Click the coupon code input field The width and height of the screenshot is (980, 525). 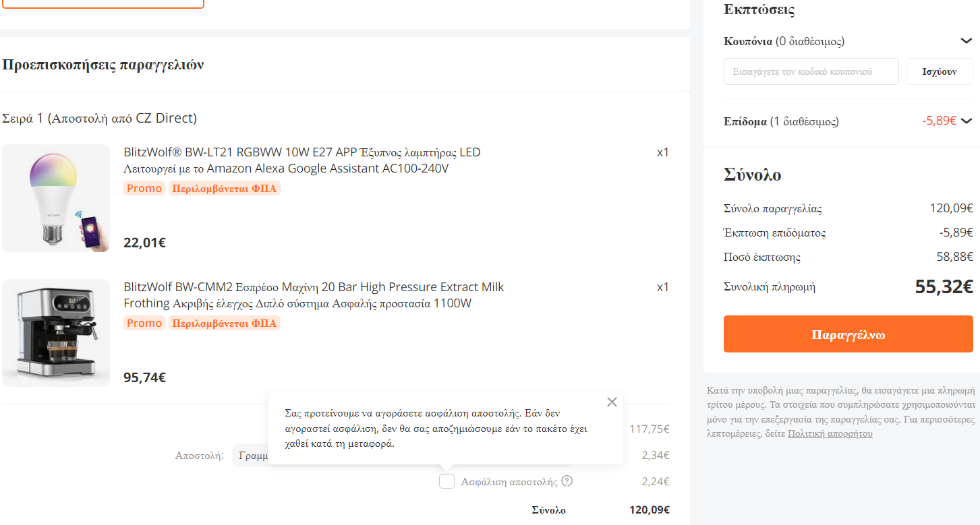[811, 71]
